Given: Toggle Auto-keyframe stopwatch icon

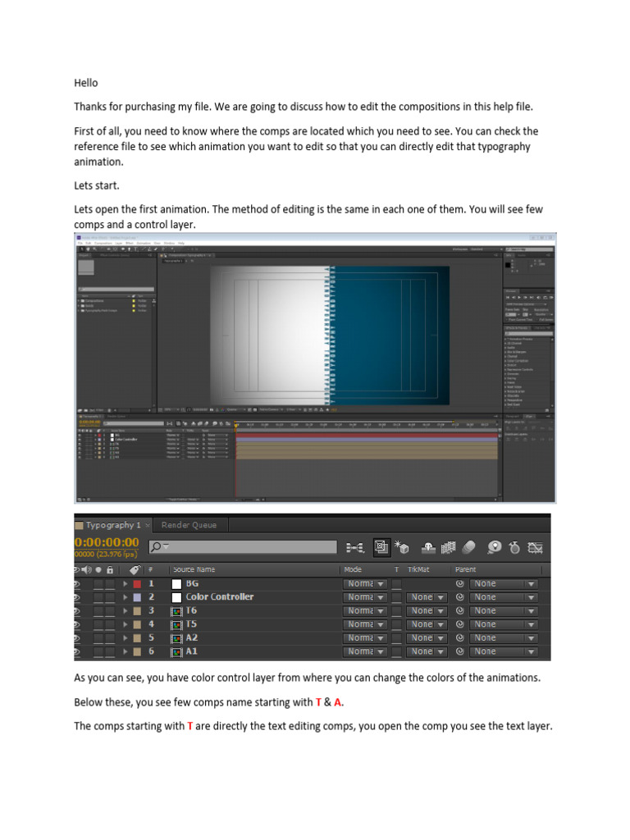Looking at the screenshot, I should click(x=514, y=547).
